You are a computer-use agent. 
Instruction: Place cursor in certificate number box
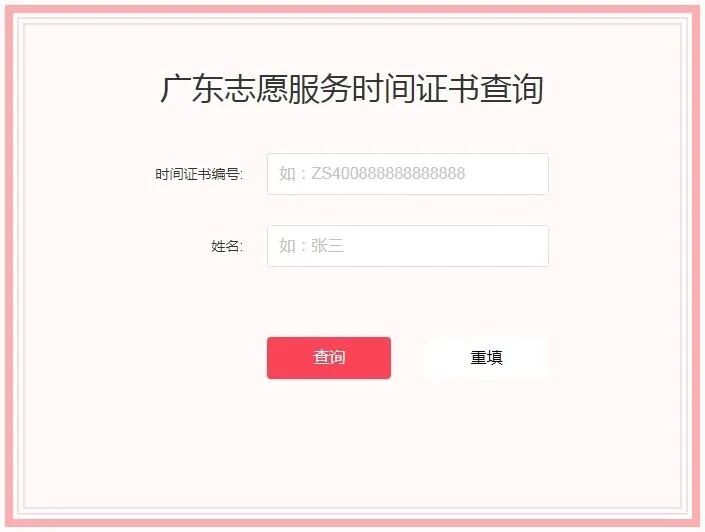pyautogui.click(x=408, y=174)
